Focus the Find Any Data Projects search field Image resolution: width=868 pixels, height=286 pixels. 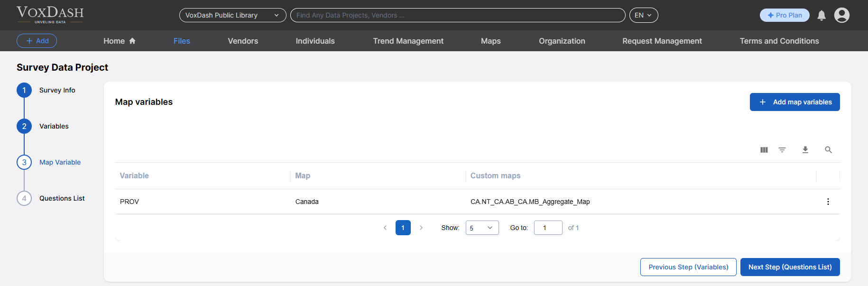tap(458, 15)
